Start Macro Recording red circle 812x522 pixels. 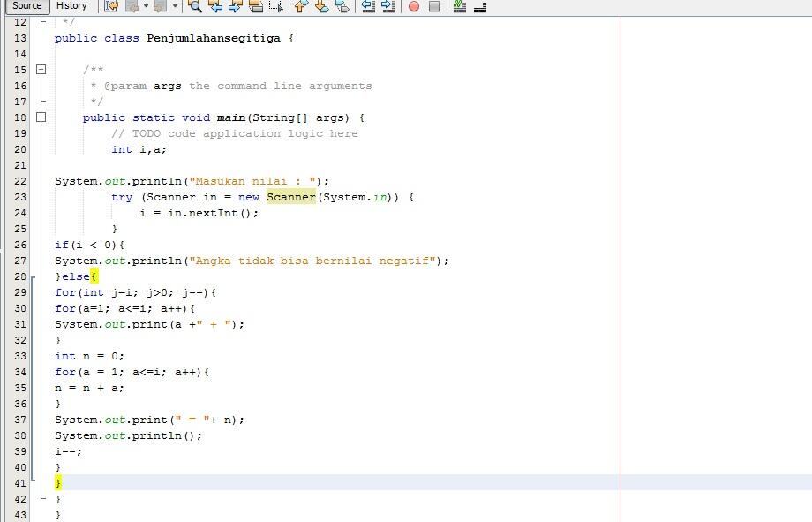414,6
